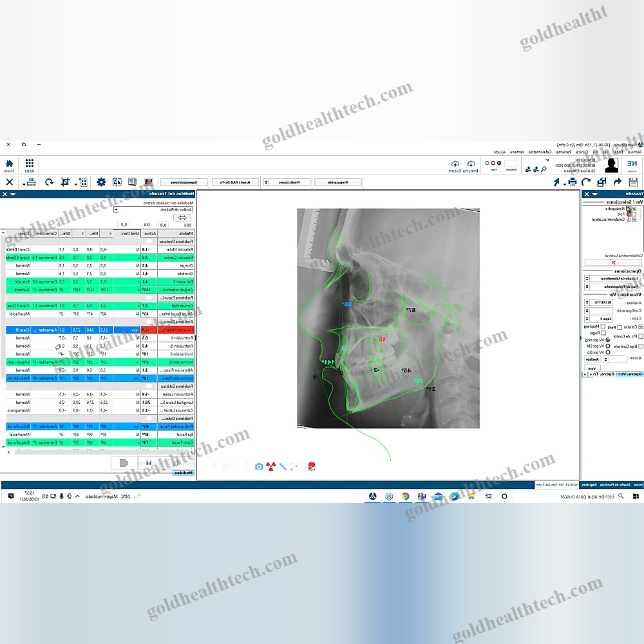Click the Preparación button

(338, 182)
